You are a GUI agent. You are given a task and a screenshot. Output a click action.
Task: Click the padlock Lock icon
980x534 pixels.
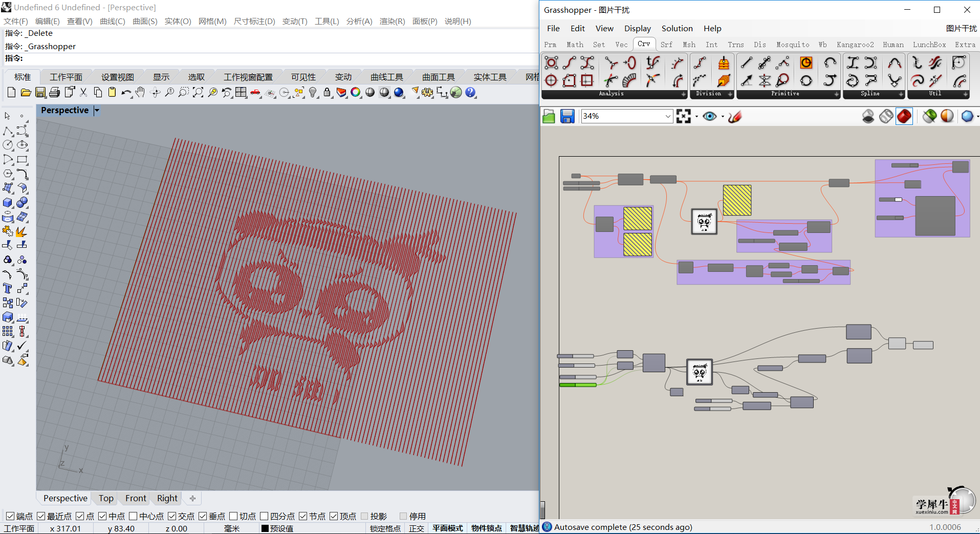327,92
